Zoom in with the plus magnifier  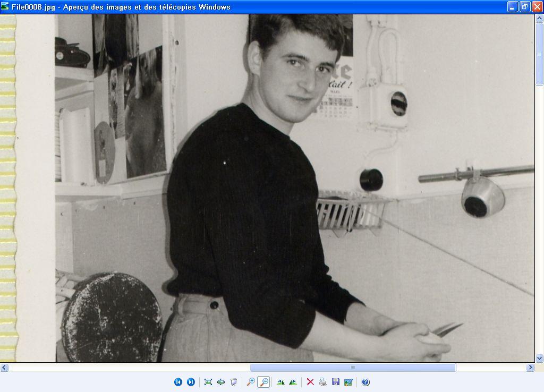tap(251, 382)
